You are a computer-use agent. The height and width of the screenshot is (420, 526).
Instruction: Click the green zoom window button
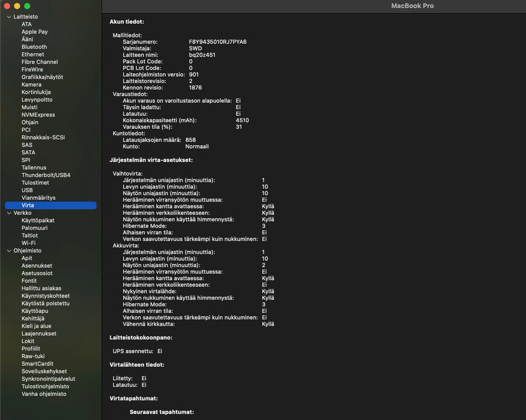pyautogui.click(x=27, y=6)
